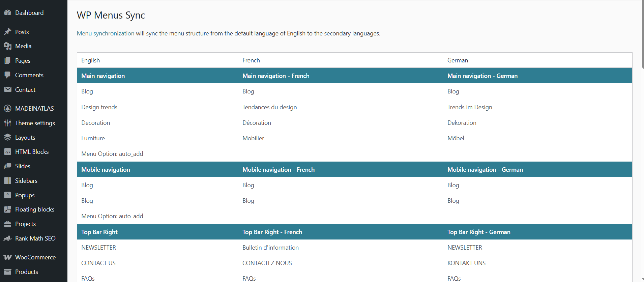Image resolution: width=644 pixels, height=282 pixels.
Task: Click the Top Bar Right - German header
Action: point(479,232)
